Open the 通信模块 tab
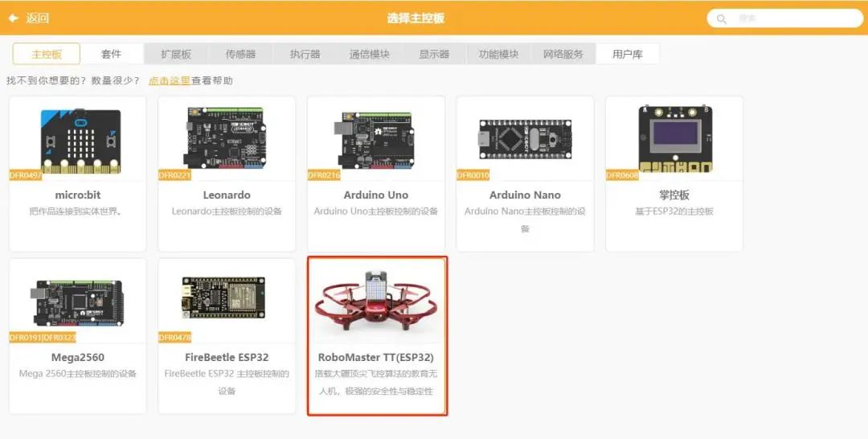Image resolution: width=868 pixels, height=439 pixels. pos(369,54)
